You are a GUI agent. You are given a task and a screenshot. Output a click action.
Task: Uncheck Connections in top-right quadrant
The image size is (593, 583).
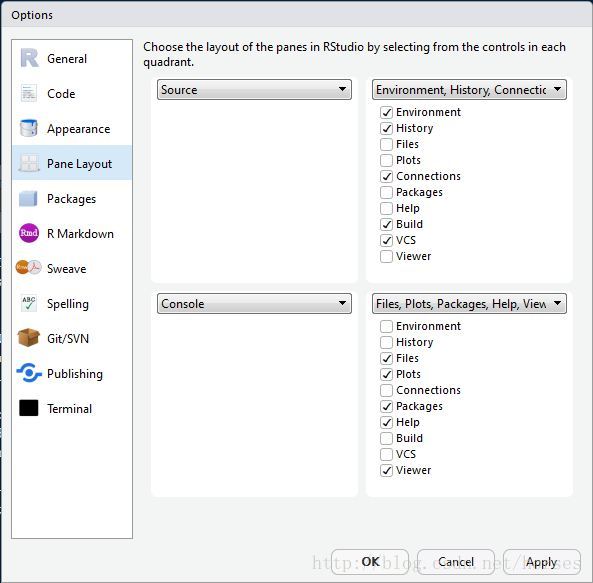(x=386, y=176)
